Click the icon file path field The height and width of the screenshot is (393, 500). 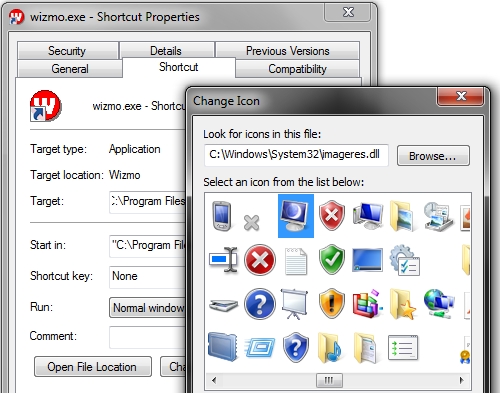click(x=296, y=155)
